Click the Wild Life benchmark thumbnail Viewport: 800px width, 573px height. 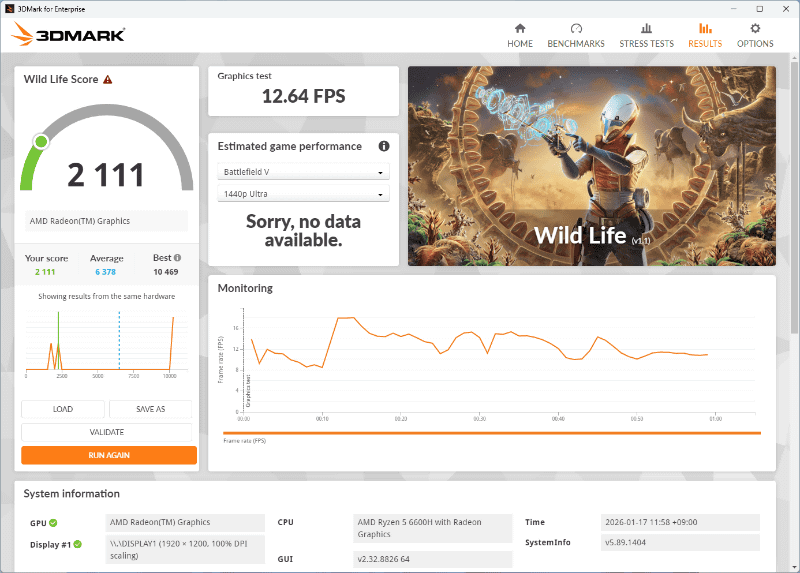point(592,166)
